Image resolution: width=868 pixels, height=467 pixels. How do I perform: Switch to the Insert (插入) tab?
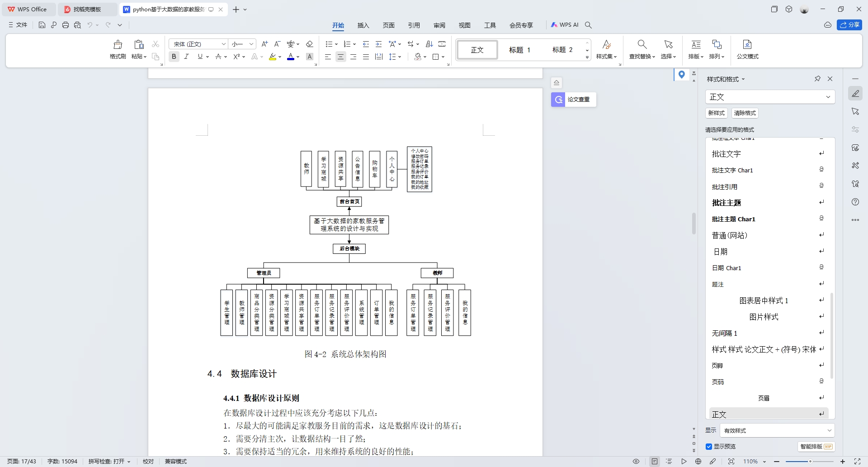click(363, 25)
